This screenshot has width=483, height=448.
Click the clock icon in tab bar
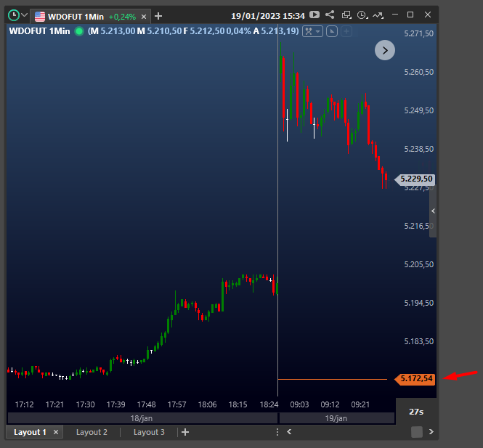click(x=14, y=15)
